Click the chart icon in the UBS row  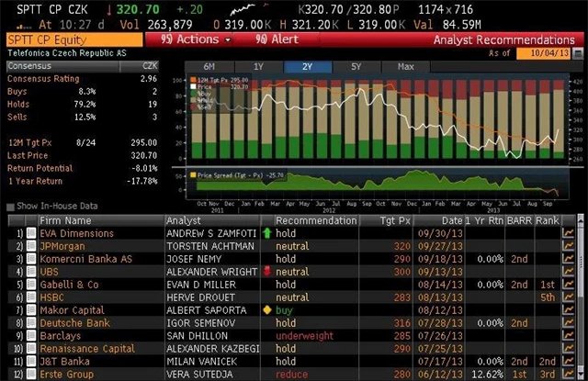(568, 272)
